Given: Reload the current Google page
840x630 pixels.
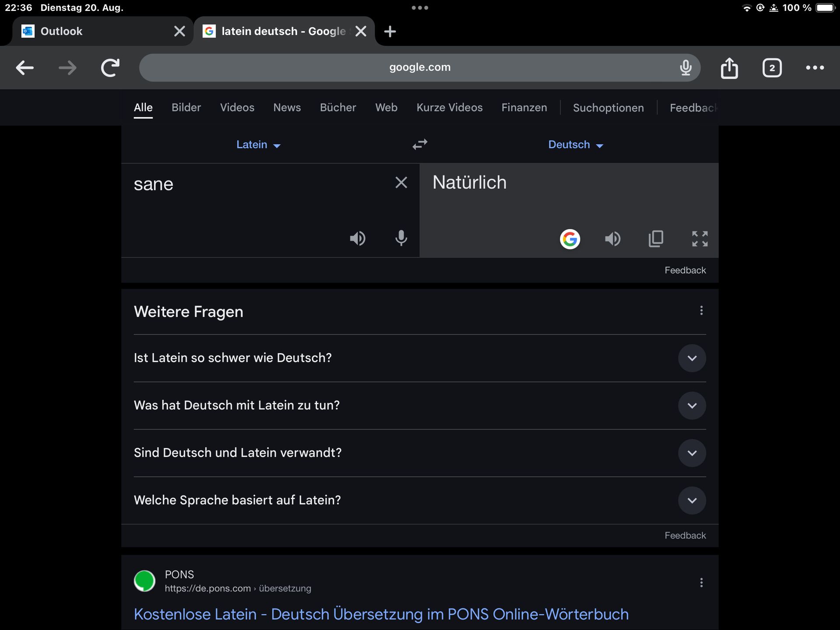Looking at the screenshot, I should tap(110, 68).
